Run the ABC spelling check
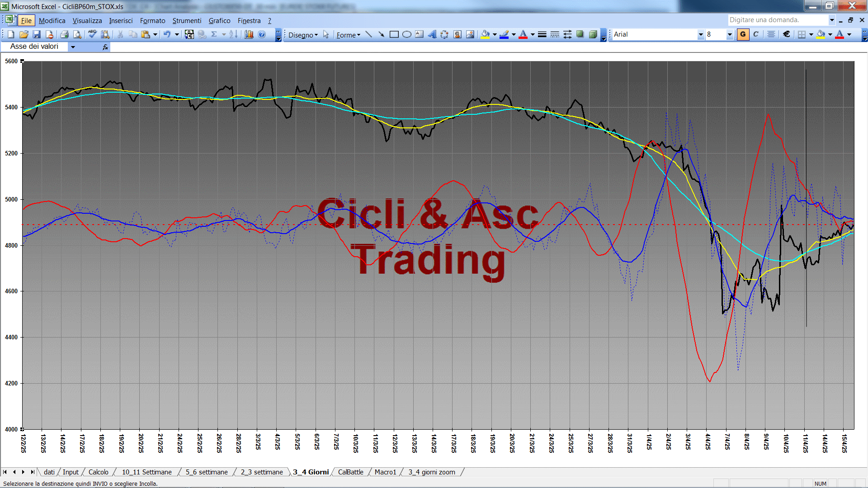This screenshot has width=868, height=488. pyautogui.click(x=92, y=34)
